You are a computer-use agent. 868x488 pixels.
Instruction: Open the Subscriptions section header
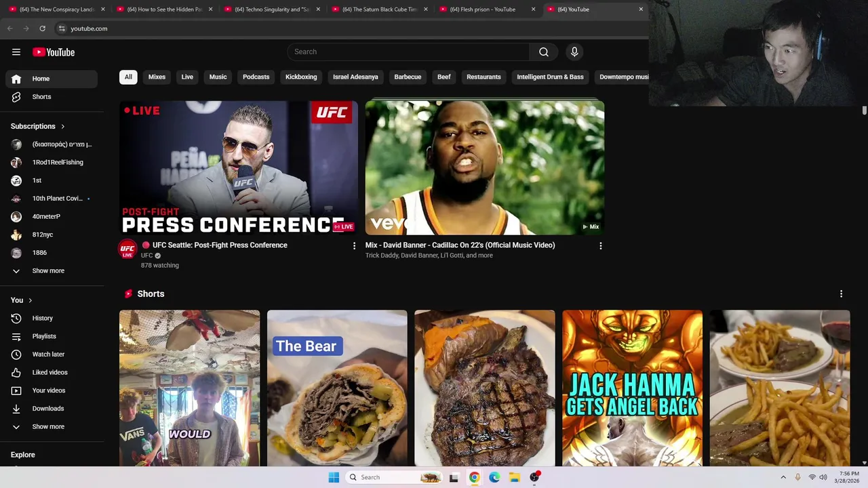point(38,127)
